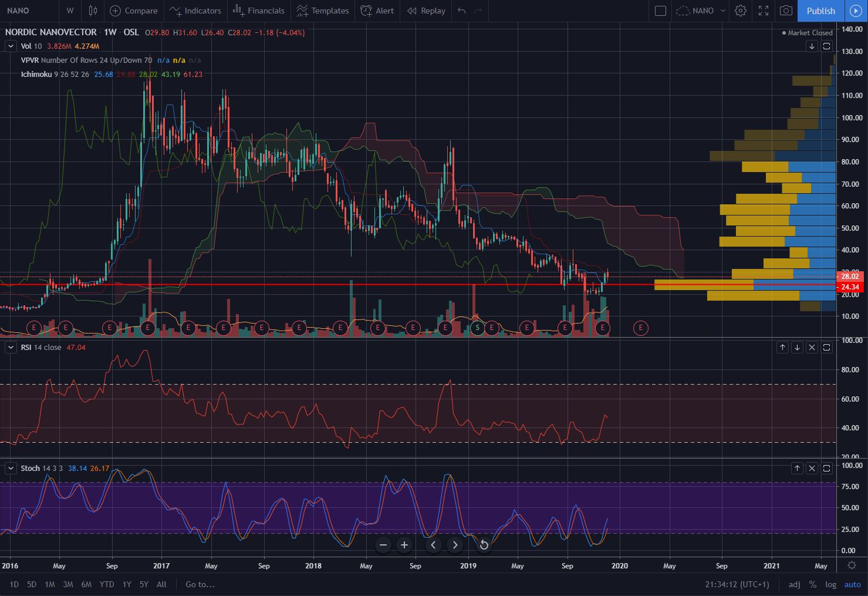Click the green S split marker
This screenshot has width=868, height=596.
478,327
